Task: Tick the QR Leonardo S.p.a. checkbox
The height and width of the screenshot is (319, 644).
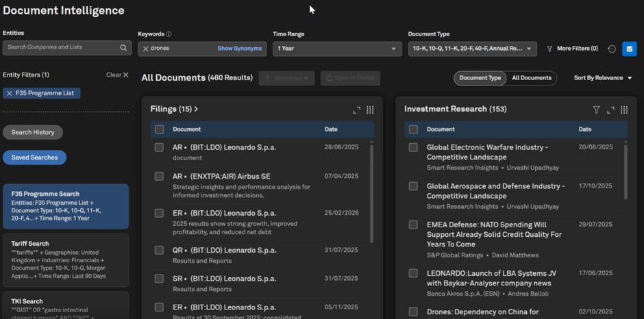Action: point(159,250)
